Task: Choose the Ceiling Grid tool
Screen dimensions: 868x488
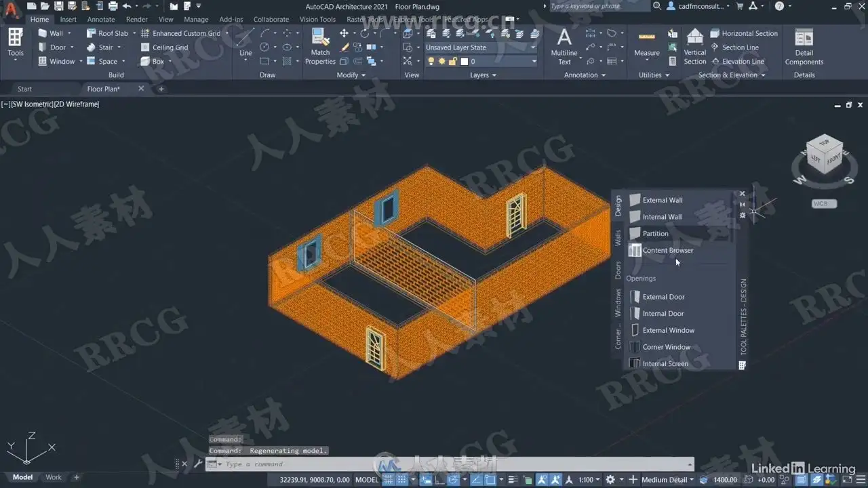Action: pos(164,47)
